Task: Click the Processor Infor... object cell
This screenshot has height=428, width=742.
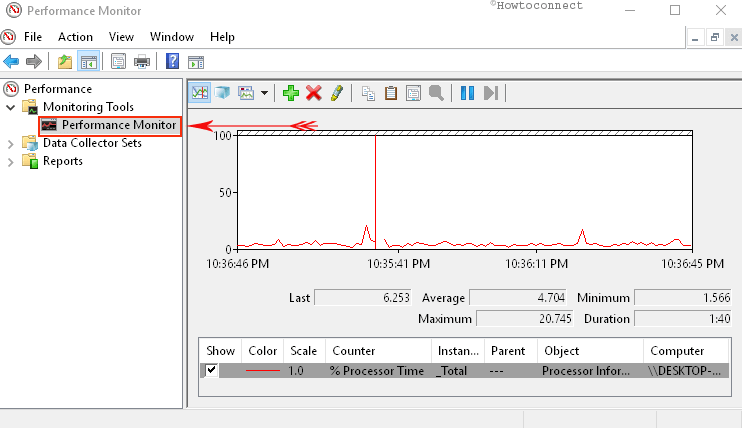Action: [x=586, y=371]
